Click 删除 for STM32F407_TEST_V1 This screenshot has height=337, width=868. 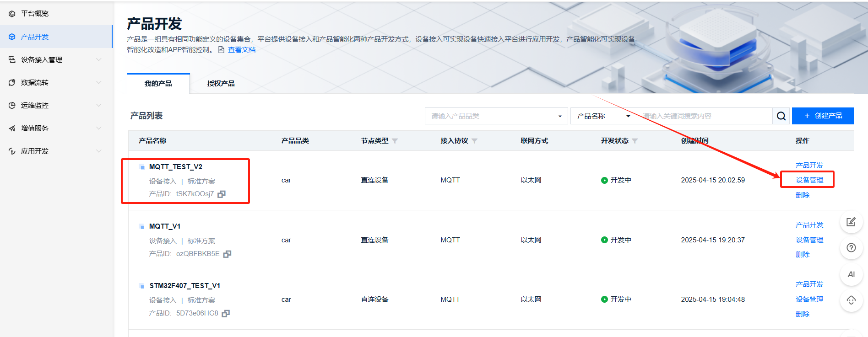(803, 314)
